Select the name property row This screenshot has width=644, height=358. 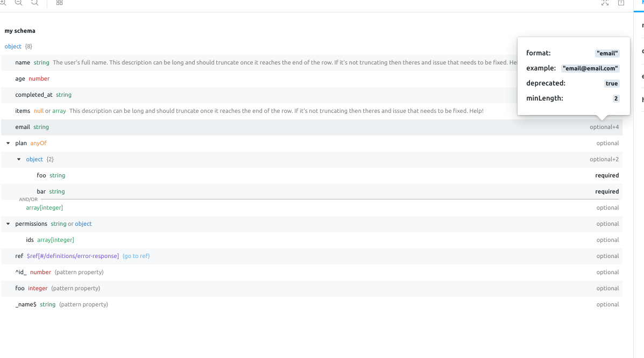(x=312, y=63)
